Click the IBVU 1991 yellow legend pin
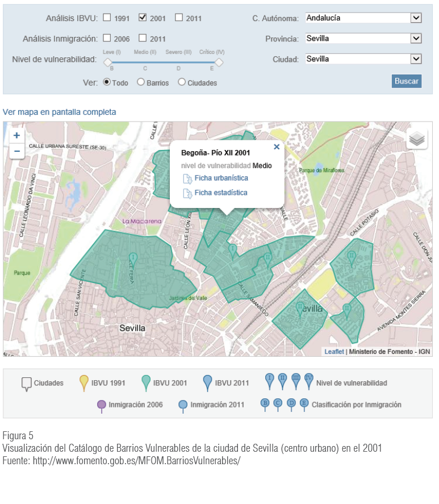 click(84, 384)
